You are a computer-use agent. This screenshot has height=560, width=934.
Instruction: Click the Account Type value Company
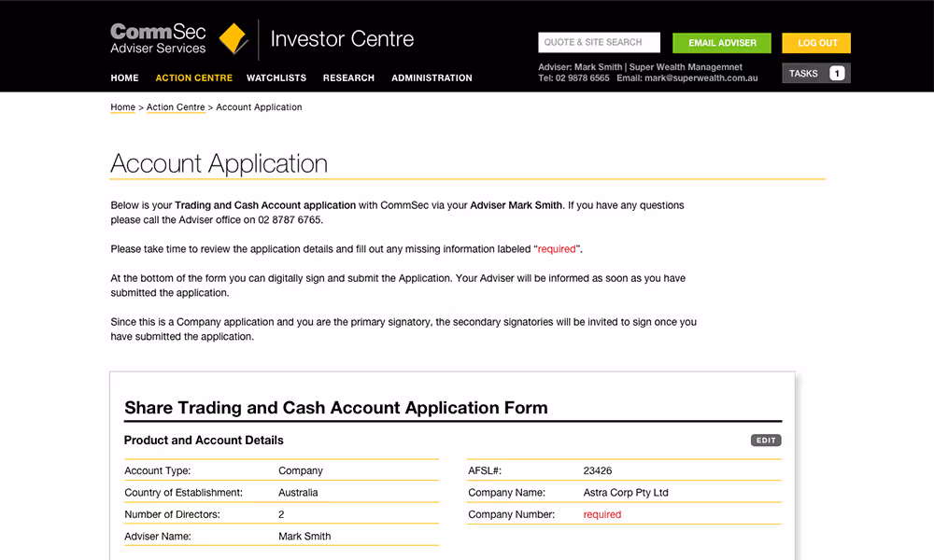[x=301, y=470]
